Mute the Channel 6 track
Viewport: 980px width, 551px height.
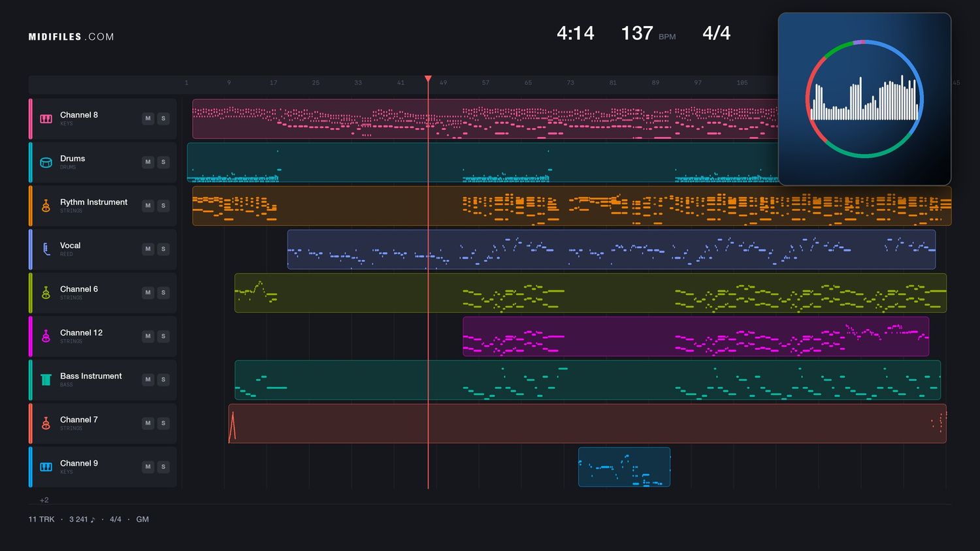148,292
